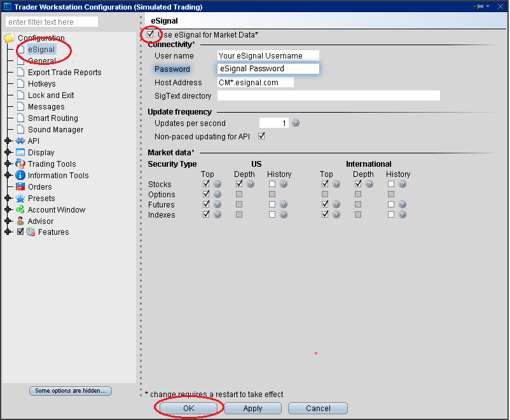Viewport: 510px width, 420px height.
Task: Click the Configuration folder icon
Action: (x=9, y=38)
